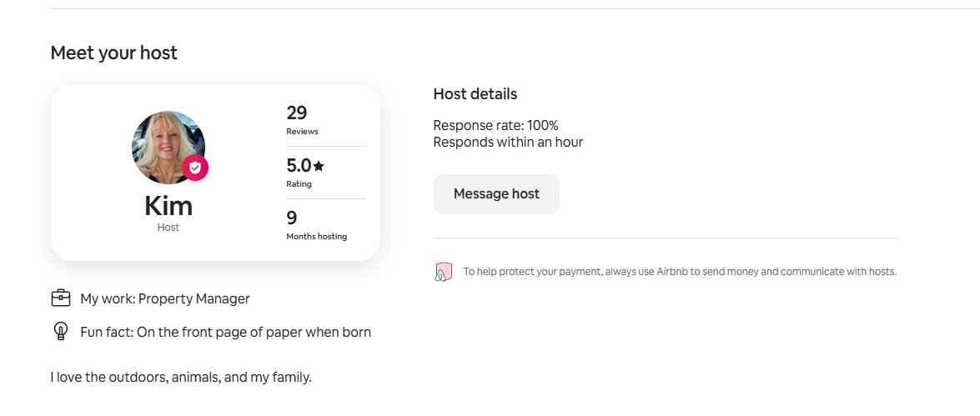Click the Meet your host heading
The height and width of the screenshot is (416, 980).
point(113,53)
